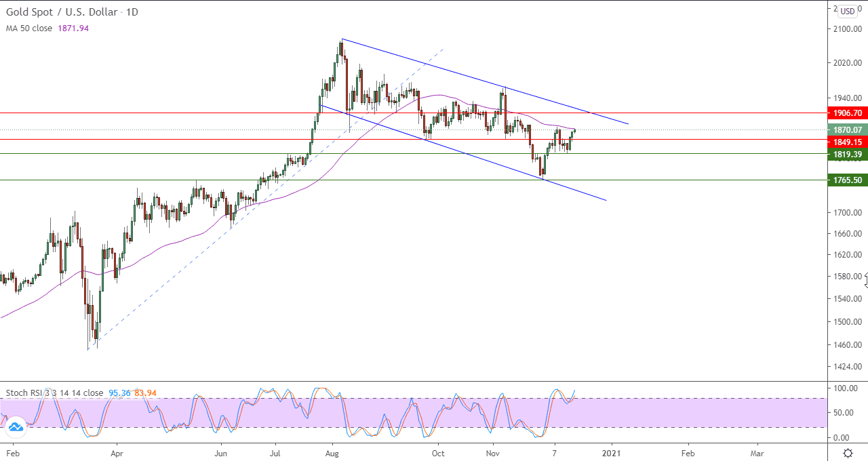Click the 2021 date label
The width and height of the screenshot is (868, 461).
612,453
